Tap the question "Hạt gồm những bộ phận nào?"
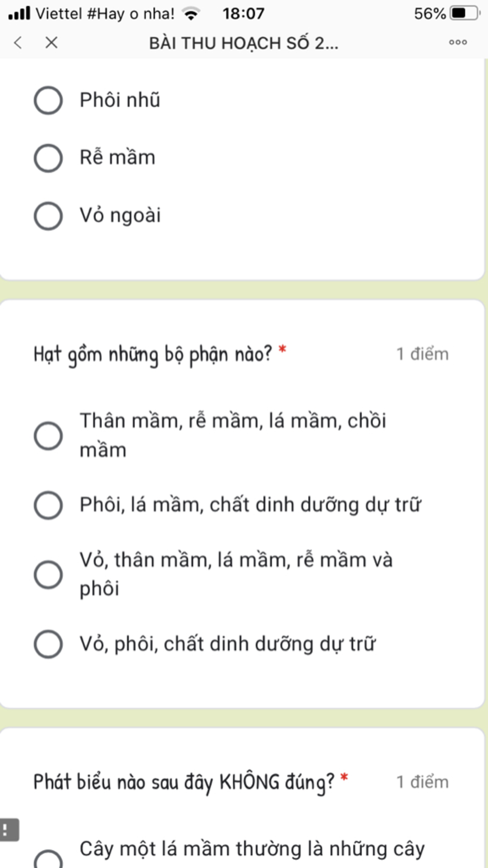The width and height of the screenshot is (488, 868). click(152, 354)
